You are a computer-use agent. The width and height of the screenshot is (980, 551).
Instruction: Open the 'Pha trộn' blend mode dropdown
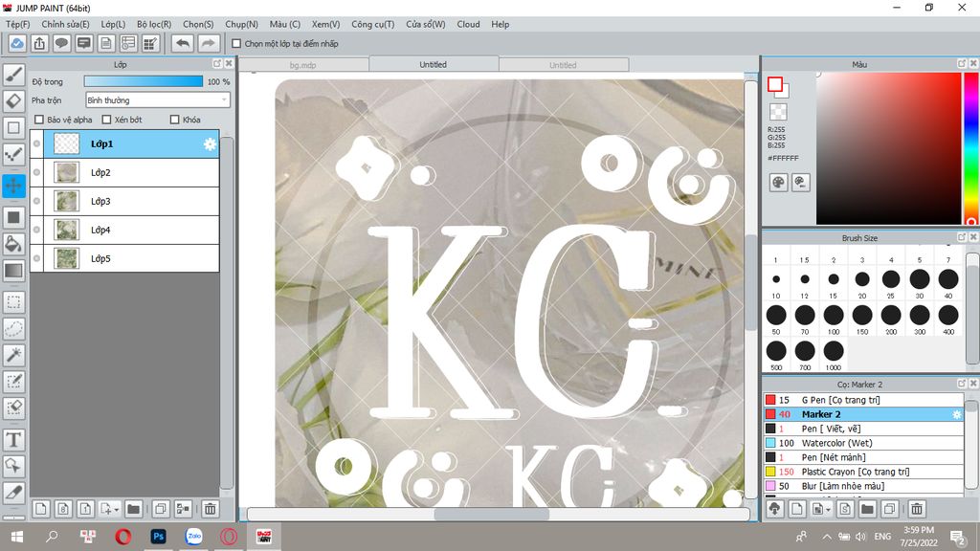coord(158,99)
